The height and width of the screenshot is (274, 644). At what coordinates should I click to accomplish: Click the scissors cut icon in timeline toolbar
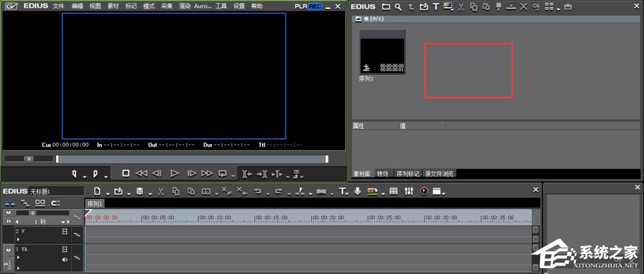pyautogui.click(x=160, y=192)
